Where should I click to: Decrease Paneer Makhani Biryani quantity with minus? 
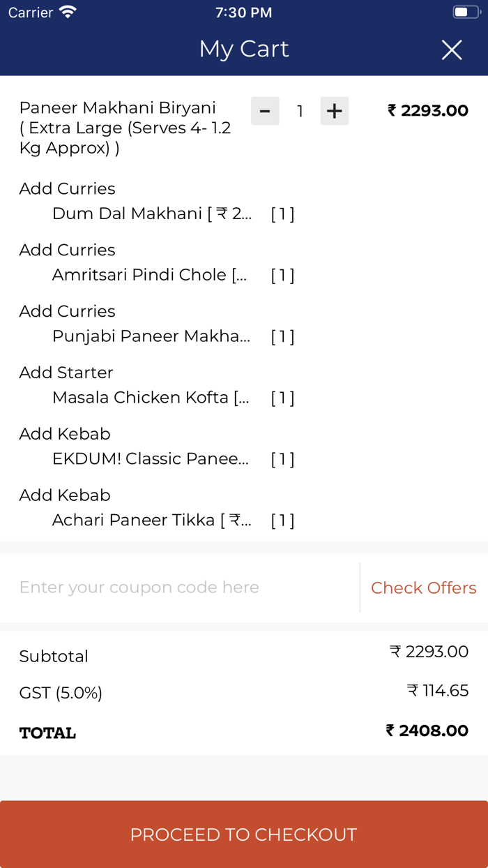tap(265, 111)
